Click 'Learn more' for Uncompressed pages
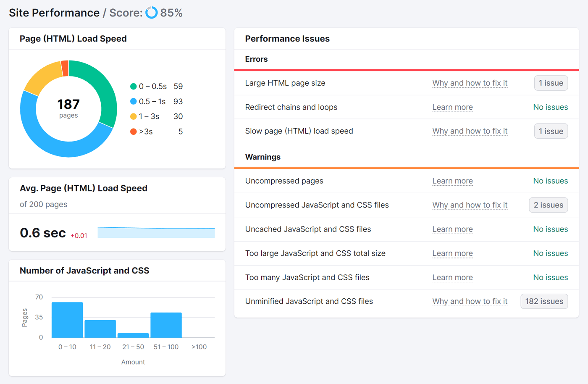 pyautogui.click(x=452, y=181)
